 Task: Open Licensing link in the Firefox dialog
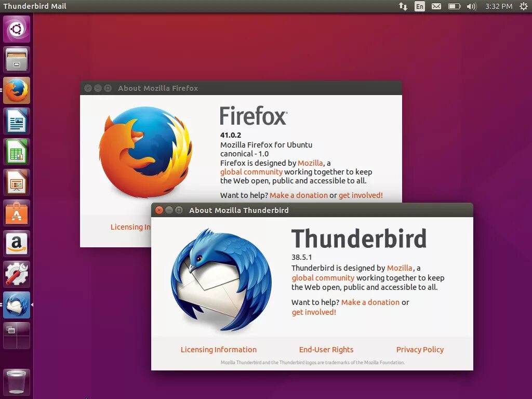[x=130, y=227]
